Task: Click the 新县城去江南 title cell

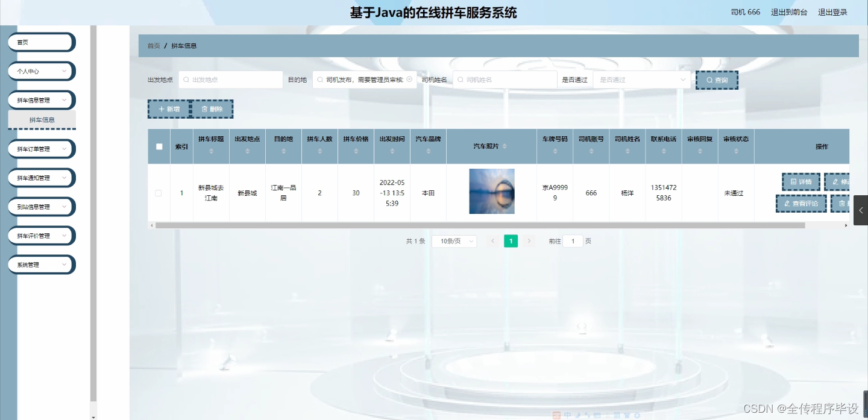Action: coord(211,193)
